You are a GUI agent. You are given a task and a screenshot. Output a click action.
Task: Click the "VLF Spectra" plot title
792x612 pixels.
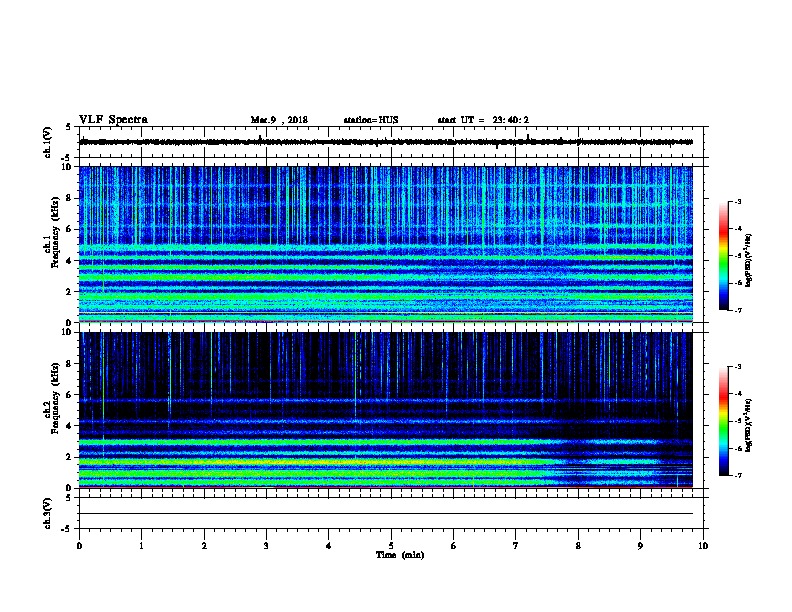[113, 120]
